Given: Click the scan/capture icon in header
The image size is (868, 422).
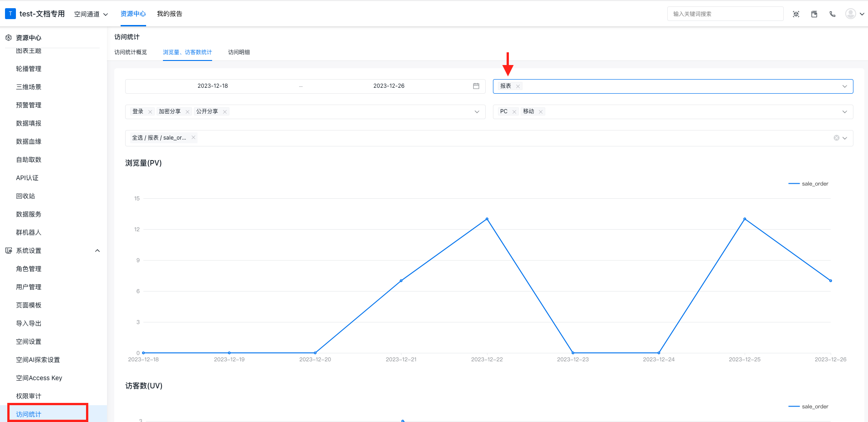Looking at the screenshot, I should click(x=796, y=14).
